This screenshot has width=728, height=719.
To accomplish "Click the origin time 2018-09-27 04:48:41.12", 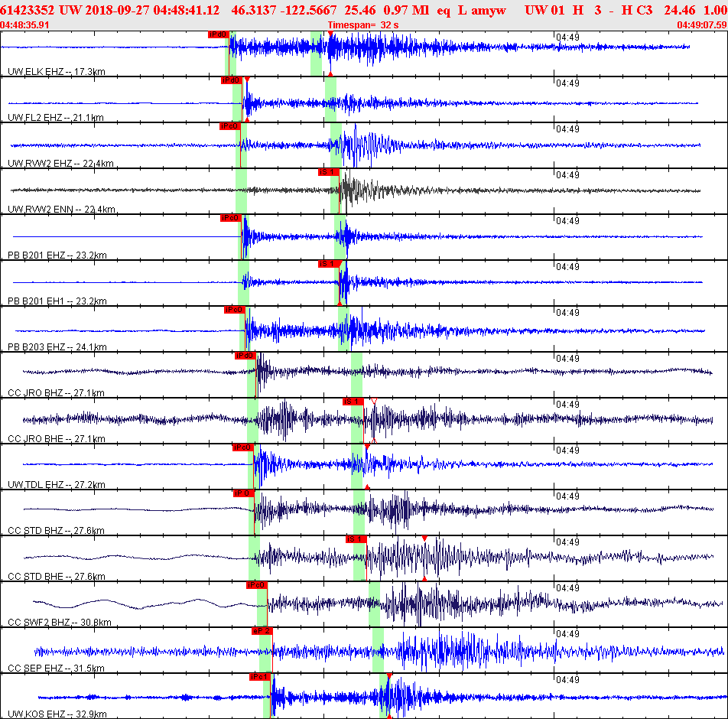I will click(x=152, y=10).
